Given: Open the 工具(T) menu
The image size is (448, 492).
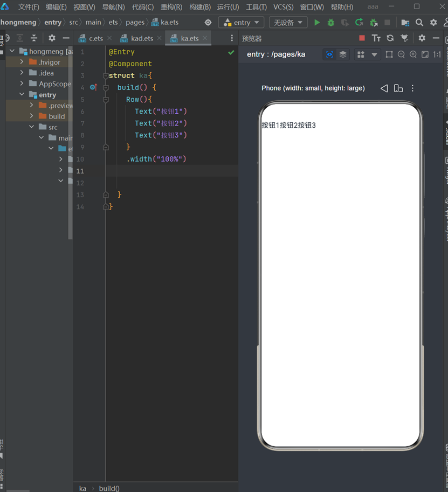Looking at the screenshot, I should click(256, 7).
